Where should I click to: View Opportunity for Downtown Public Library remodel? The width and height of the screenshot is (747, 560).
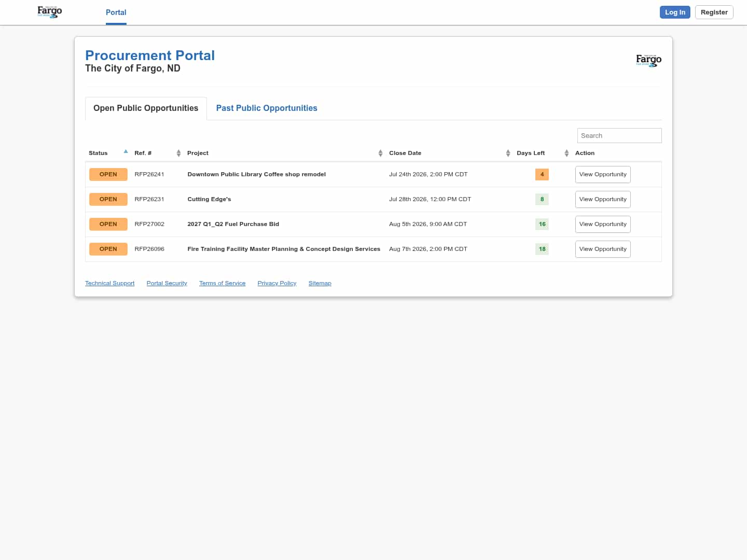(603, 174)
